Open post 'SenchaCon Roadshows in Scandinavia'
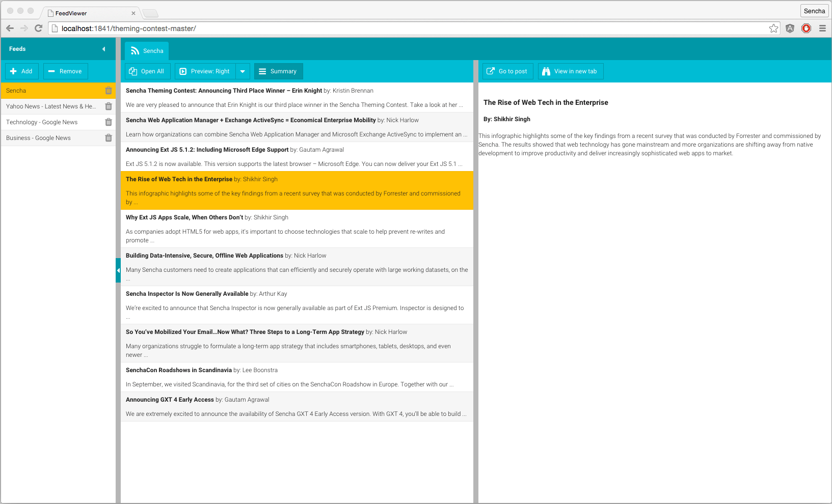Viewport: 832px width, 504px height. tap(297, 377)
